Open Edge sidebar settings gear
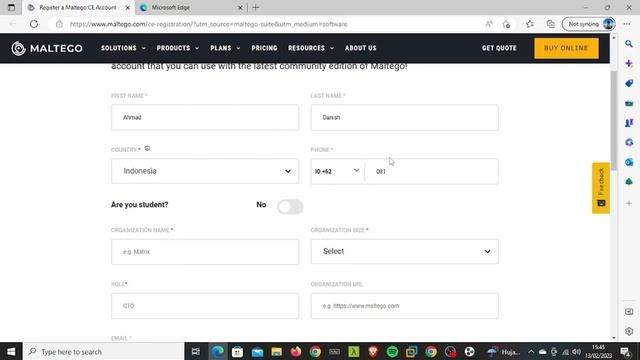The height and width of the screenshot is (360, 640). pyautogui.click(x=629, y=331)
